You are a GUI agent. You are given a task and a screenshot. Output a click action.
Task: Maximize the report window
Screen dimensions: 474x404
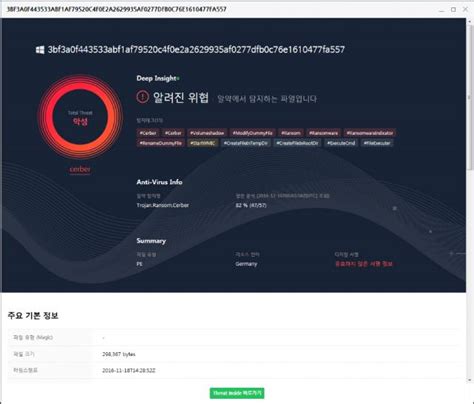pyautogui.click(x=453, y=9)
